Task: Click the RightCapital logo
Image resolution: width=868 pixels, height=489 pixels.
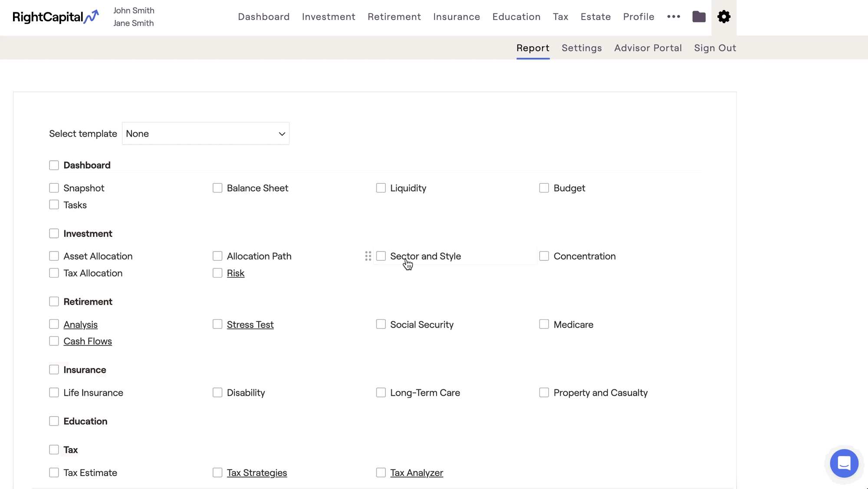Action: point(56,17)
